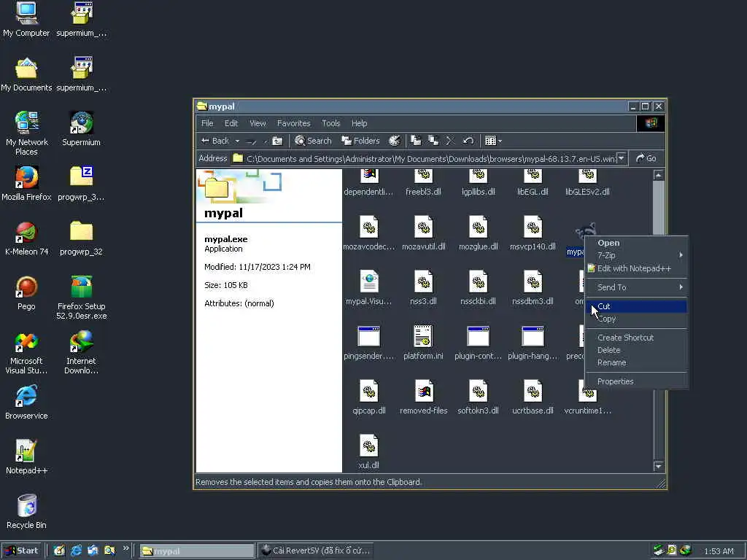Open the Edit menu
This screenshot has height=560, width=747.
pyautogui.click(x=231, y=123)
